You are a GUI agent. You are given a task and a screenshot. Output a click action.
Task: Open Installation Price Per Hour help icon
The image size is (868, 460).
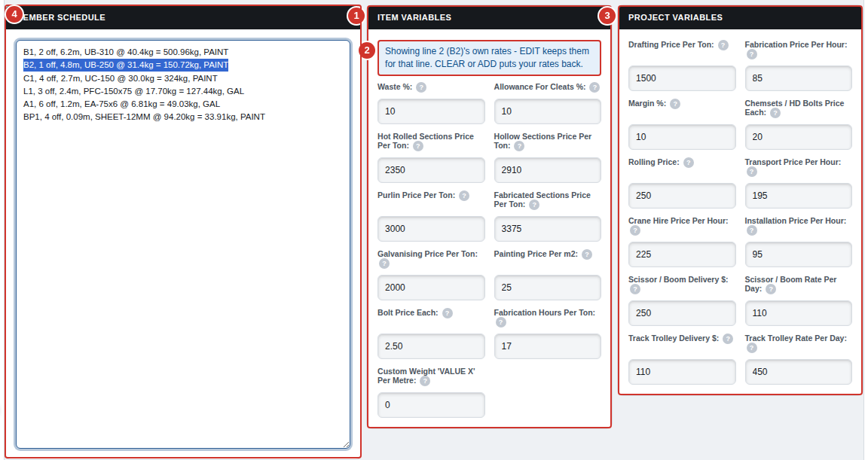point(752,230)
